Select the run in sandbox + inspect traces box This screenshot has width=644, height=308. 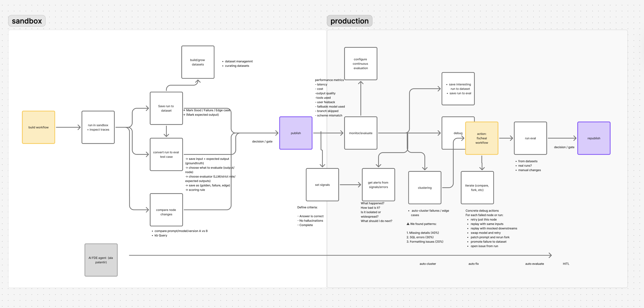click(x=98, y=127)
